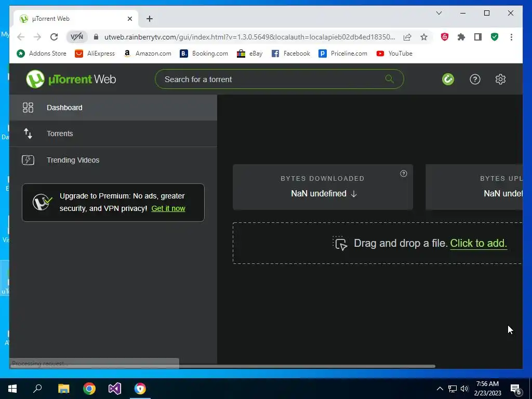
Task: Click Get it now premium link
Action: pyautogui.click(x=168, y=208)
